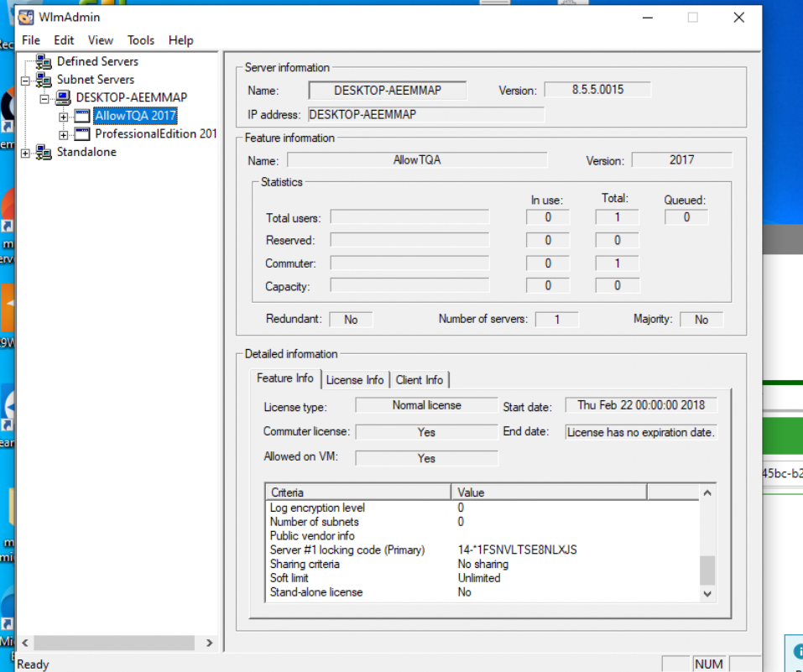Click the AllowTQA 2017 feature window icon
The width and height of the screenshot is (803, 672).
click(x=82, y=117)
